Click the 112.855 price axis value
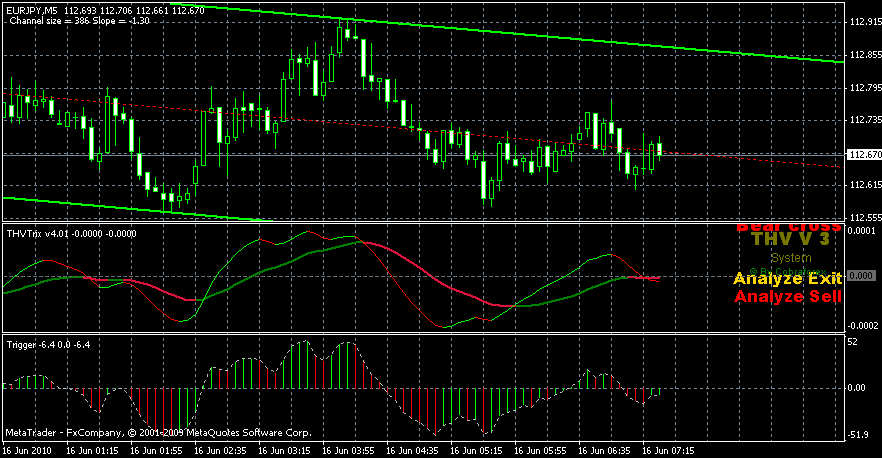This screenshot has height=458, width=882. [x=865, y=55]
